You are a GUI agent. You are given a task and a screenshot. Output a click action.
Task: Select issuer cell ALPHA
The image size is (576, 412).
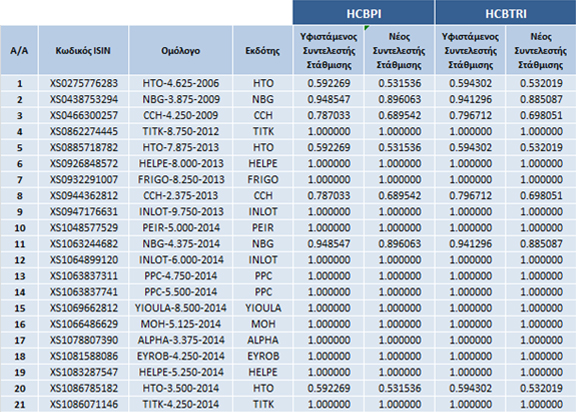pyautogui.click(x=263, y=340)
